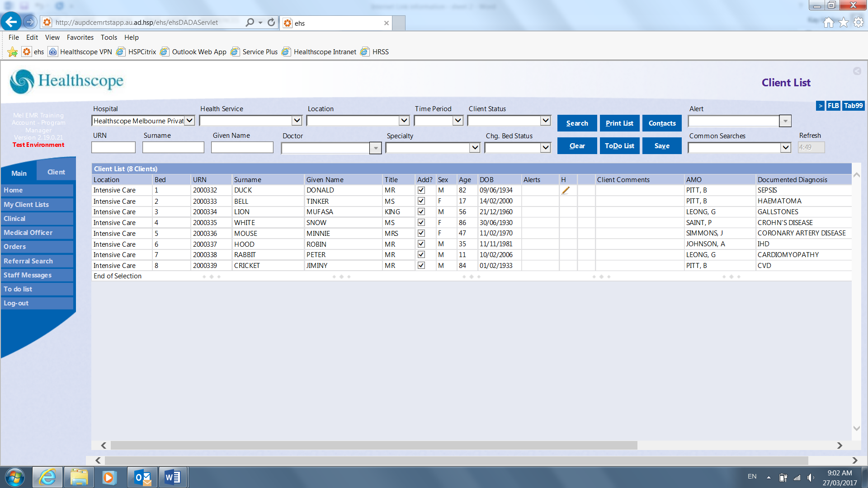Open the Tools menu
This screenshot has width=868, height=488.
coord(108,38)
